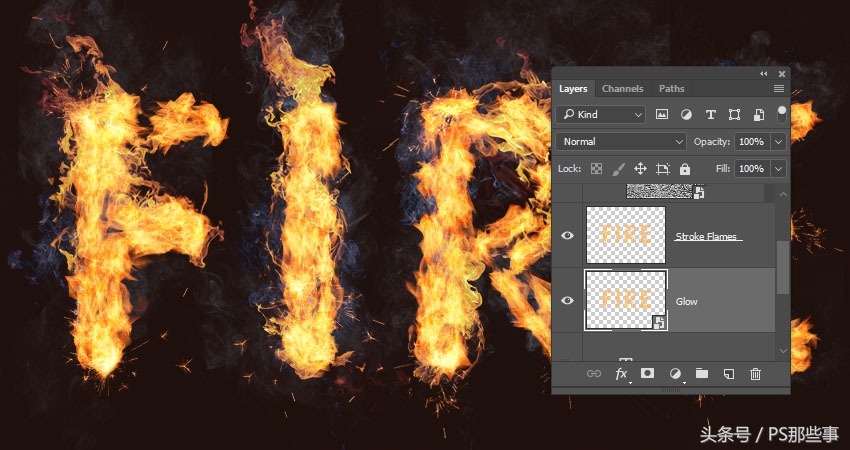
Task: Click the Fill value field
Action: point(752,169)
